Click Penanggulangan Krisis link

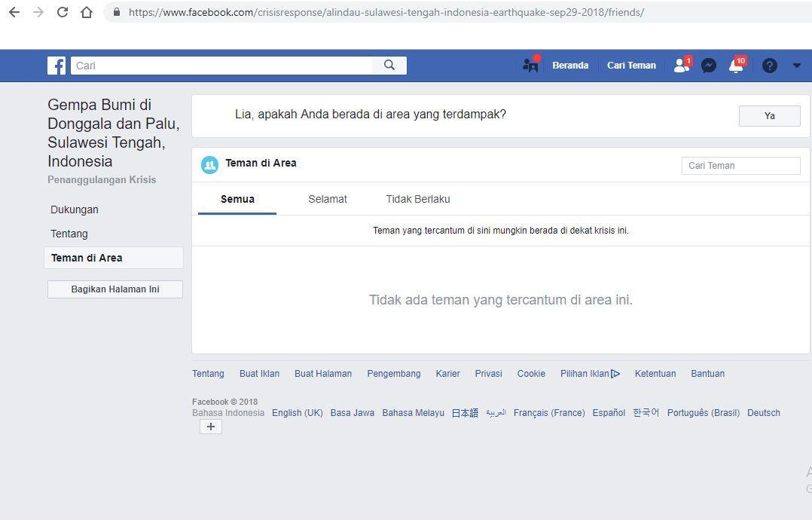[102, 179]
